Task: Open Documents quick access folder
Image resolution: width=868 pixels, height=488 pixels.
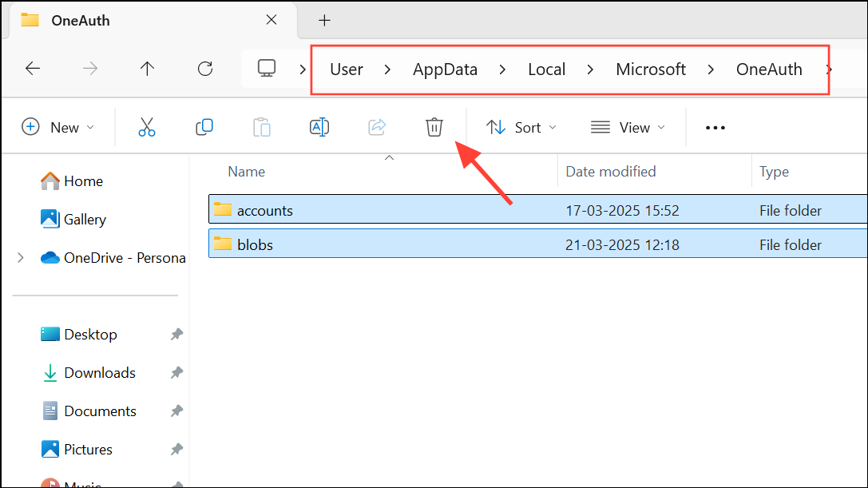Action: point(89,411)
